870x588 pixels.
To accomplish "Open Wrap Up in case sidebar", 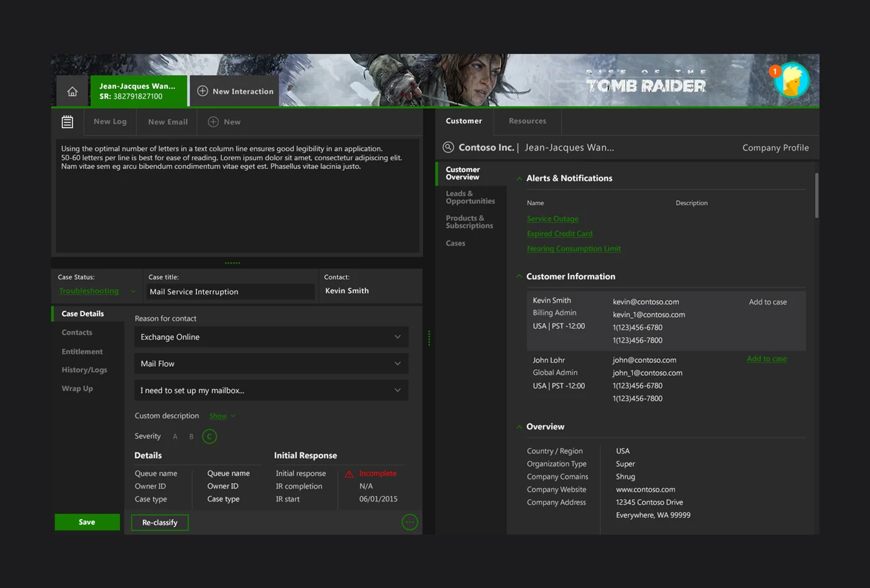I will click(x=77, y=388).
